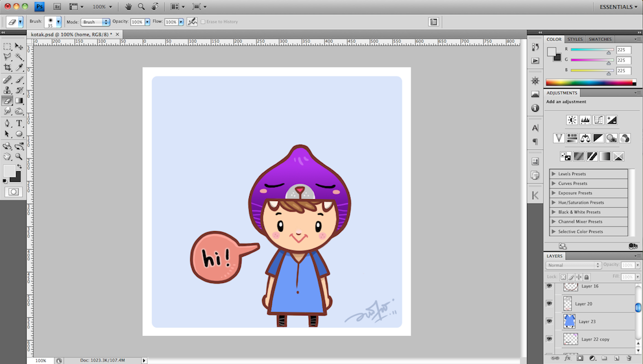Viewport: 643px width, 364px height.
Task: Pick a color from the spectrum ramp
Action: (590, 83)
